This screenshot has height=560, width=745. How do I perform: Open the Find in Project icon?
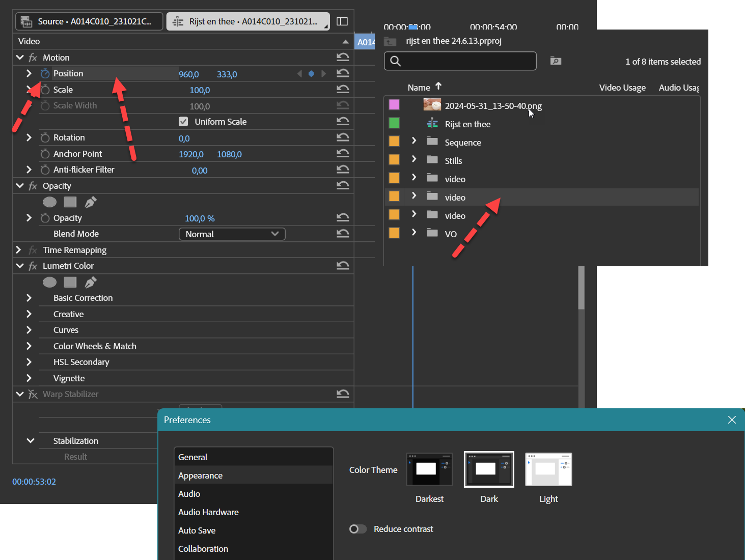pyautogui.click(x=555, y=61)
